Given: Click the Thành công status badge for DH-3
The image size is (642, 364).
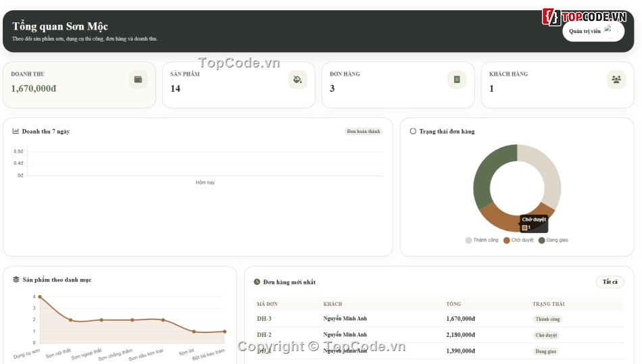Looking at the screenshot, I should point(547,319).
